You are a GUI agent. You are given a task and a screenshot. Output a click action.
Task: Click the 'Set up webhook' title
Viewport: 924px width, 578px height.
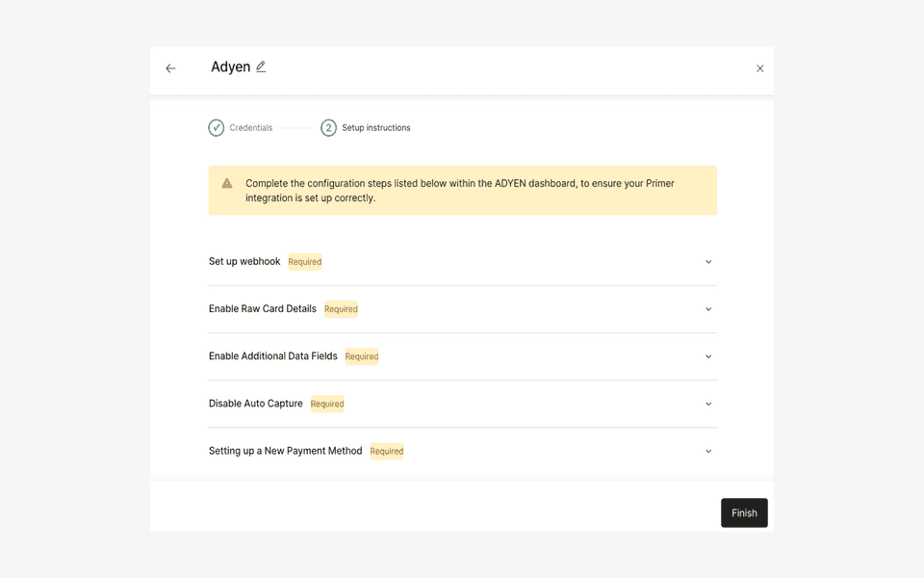[x=244, y=261]
